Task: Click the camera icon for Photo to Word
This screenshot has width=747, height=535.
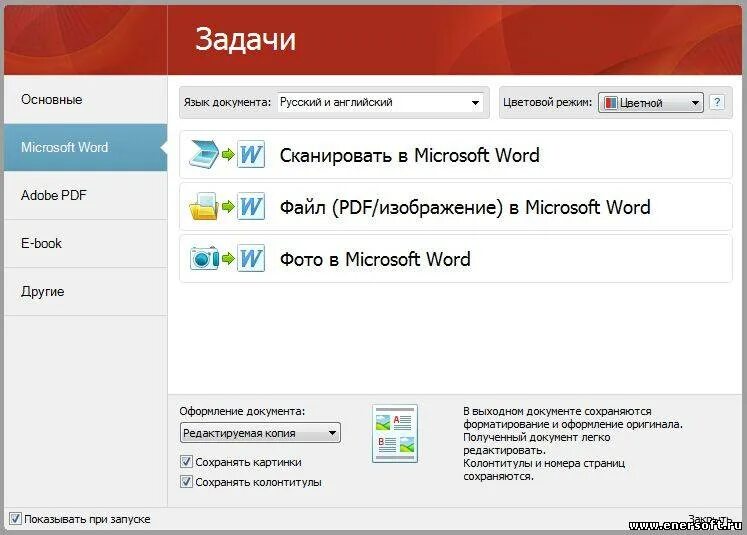Action: point(204,258)
